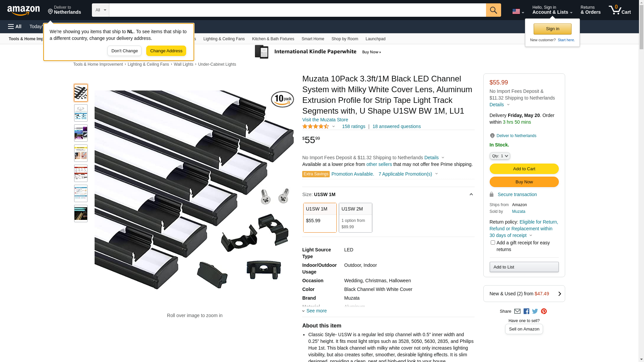Open the Visit the Muzata Store link
This screenshot has width=644, height=362.
[325, 120]
